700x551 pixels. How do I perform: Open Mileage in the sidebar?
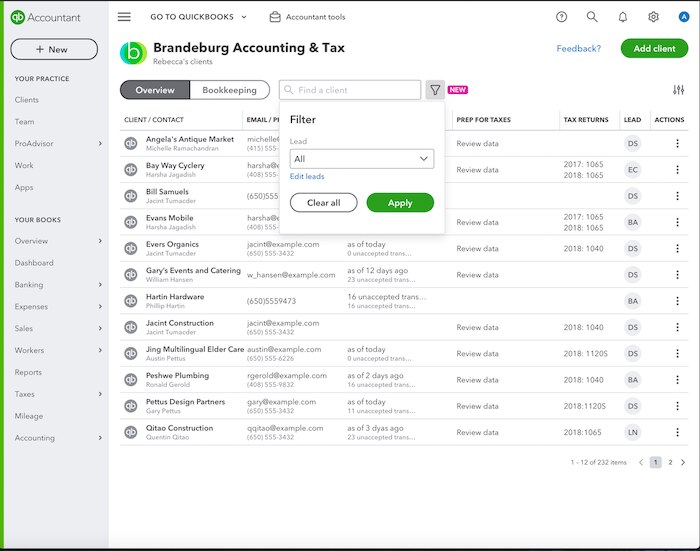pos(29,416)
